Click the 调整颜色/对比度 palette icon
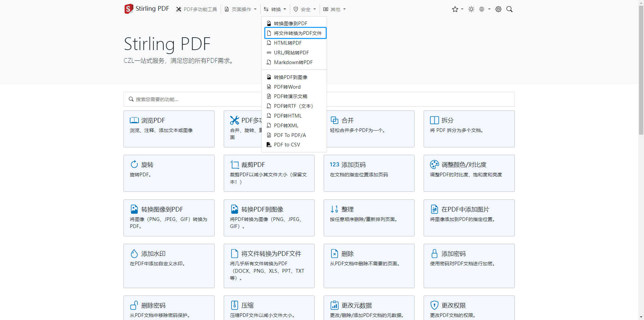The width and height of the screenshot is (644, 320). coord(434,165)
